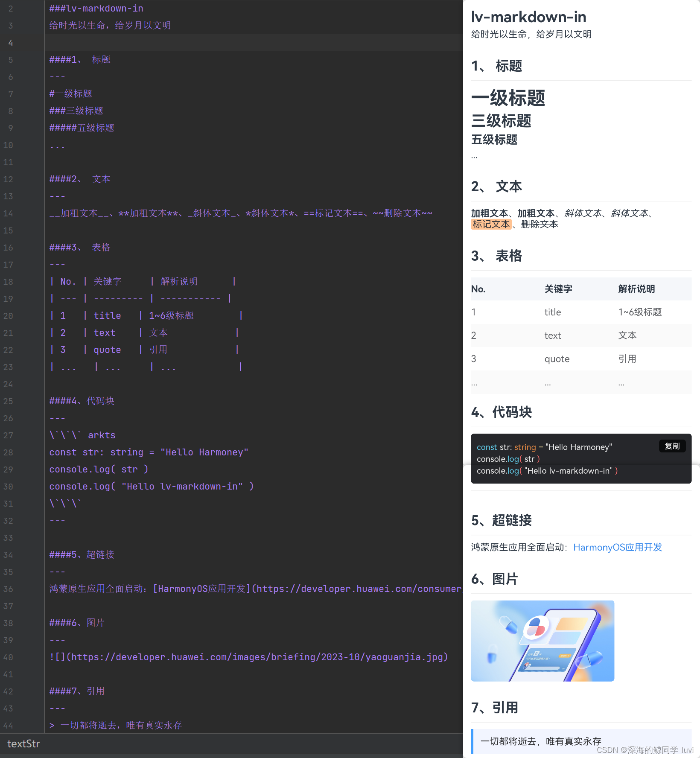Select the highlighted 标记文本 marked text
The height and width of the screenshot is (758, 700).
pos(491,224)
